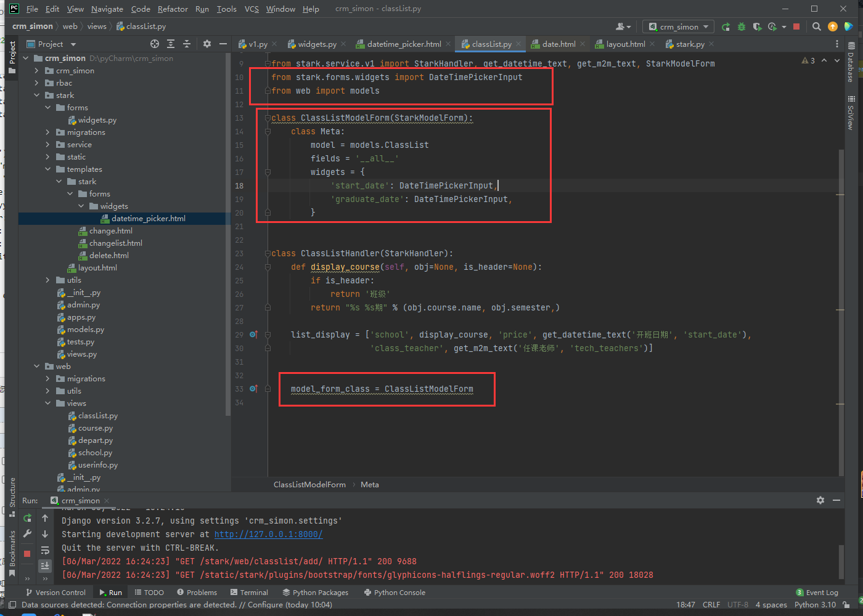Open the crm_simon run configuration dropdown

click(678, 26)
